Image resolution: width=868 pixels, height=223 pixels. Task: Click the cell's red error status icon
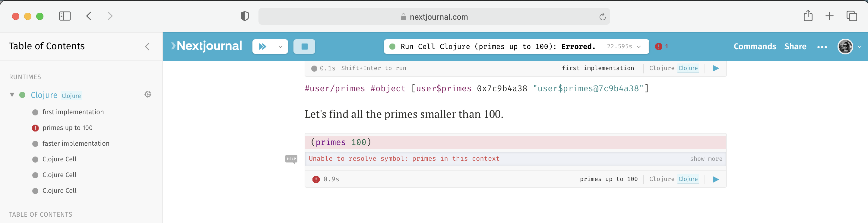[x=316, y=179]
